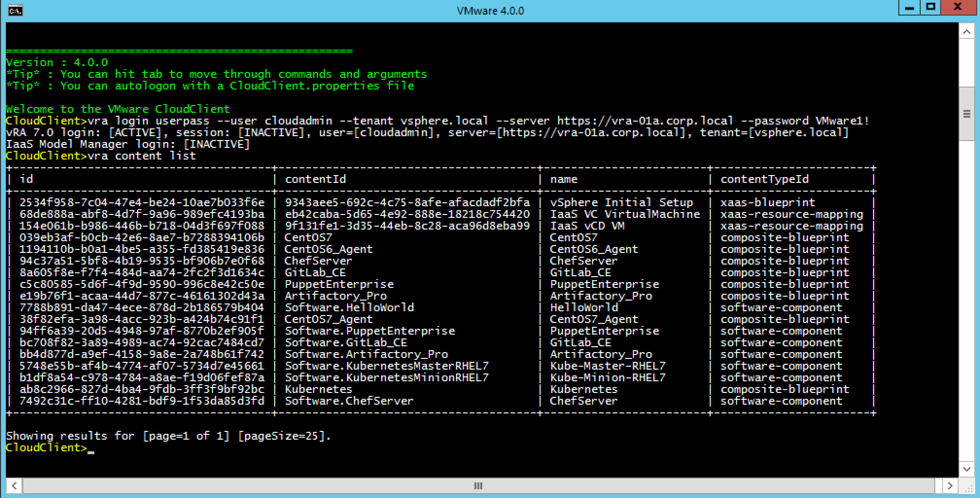The height and width of the screenshot is (498, 980).
Task: Select id 8a605f8e-f7f4-484d-aa74-2fc2f3d1634c
Action: point(142,272)
